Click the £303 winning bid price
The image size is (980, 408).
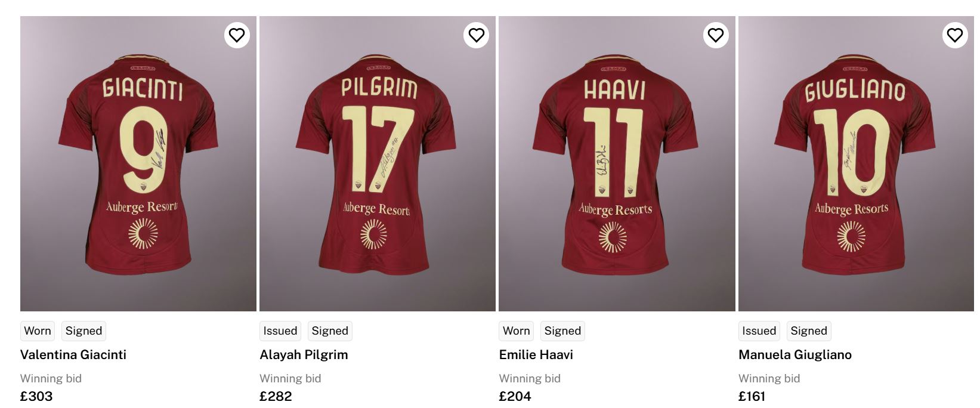36,396
